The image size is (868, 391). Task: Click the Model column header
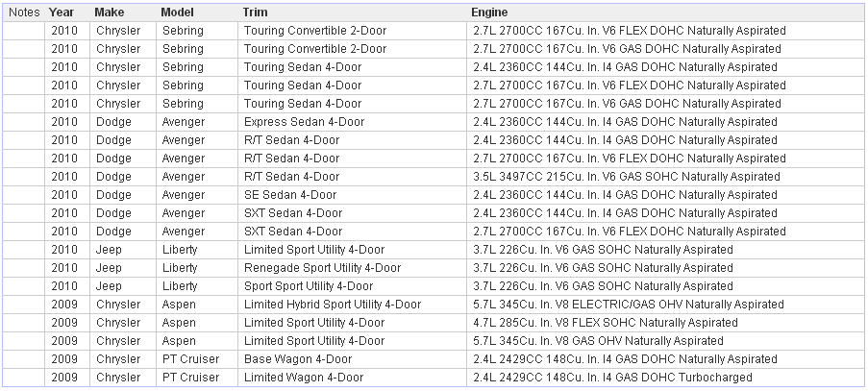click(178, 12)
